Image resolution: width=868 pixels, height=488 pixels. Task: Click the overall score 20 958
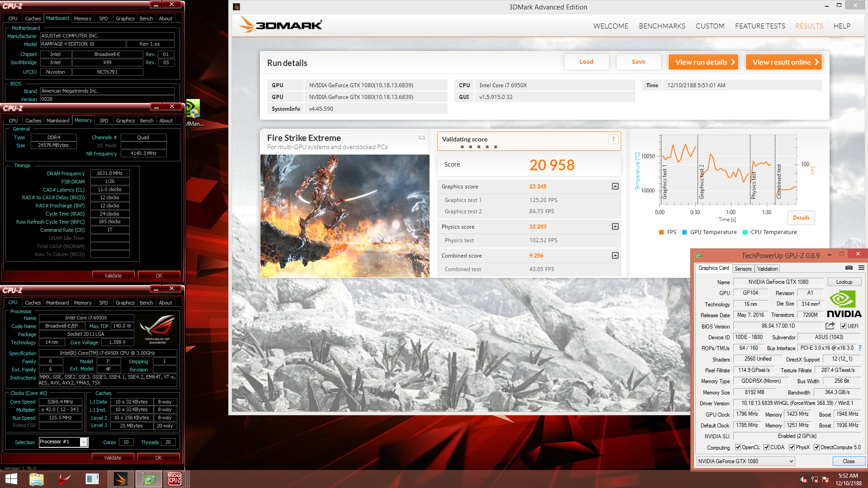pos(552,165)
